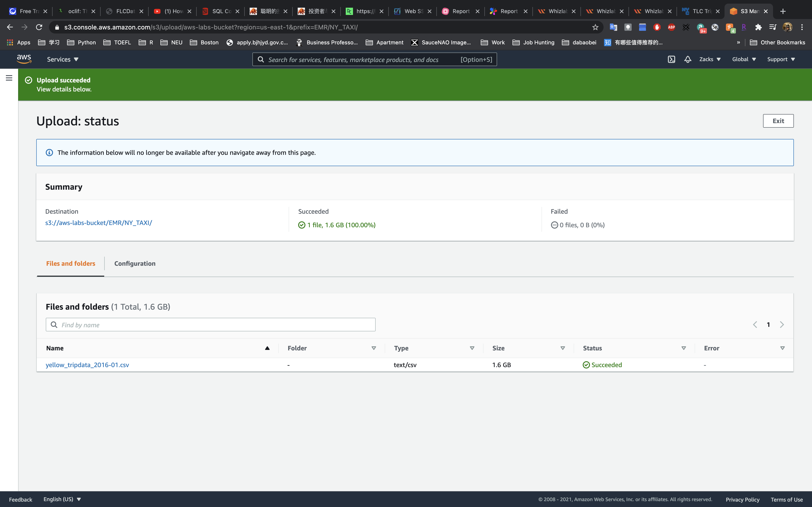
Task: Open the Chrome extensions puzzle icon
Action: (758, 27)
